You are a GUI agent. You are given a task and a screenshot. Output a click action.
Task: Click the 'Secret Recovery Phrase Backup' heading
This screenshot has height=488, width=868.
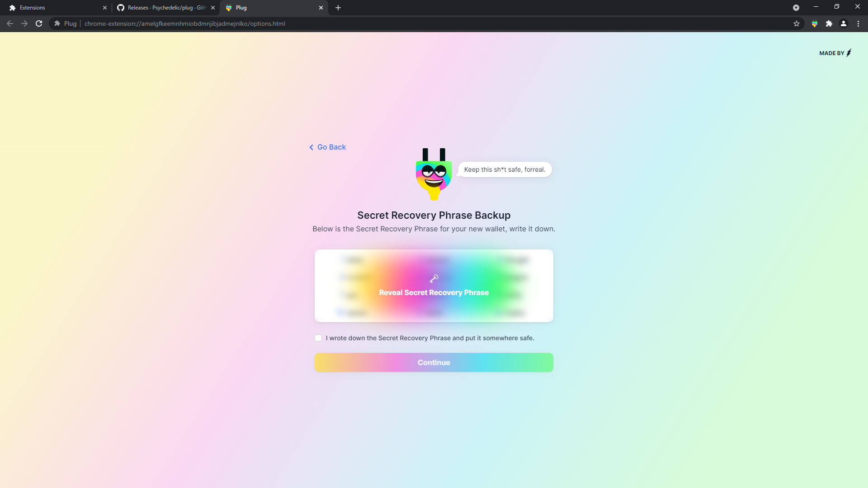[434, 216]
